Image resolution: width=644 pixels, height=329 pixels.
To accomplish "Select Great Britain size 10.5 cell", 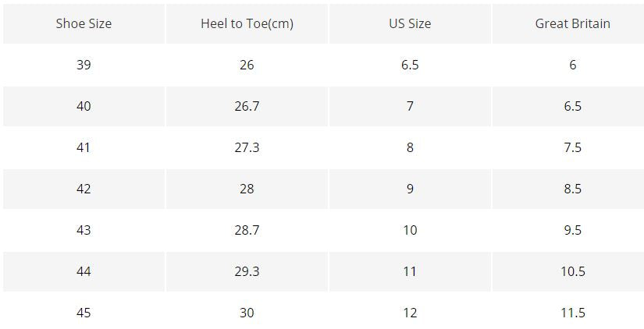I will click(572, 271).
